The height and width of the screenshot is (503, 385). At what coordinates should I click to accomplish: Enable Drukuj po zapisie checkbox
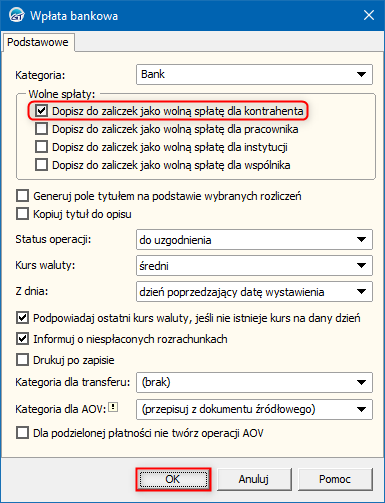[x=22, y=360]
